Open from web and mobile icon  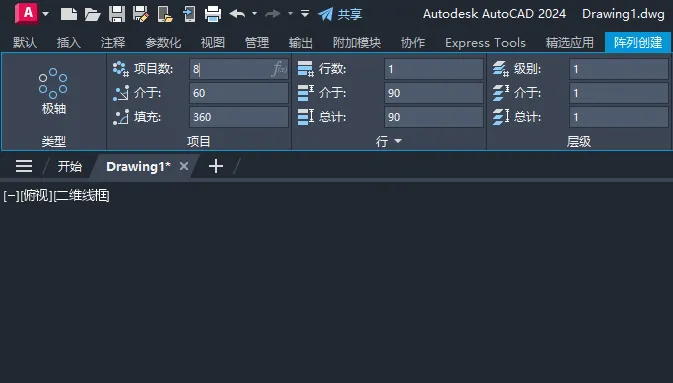tap(165, 14)
